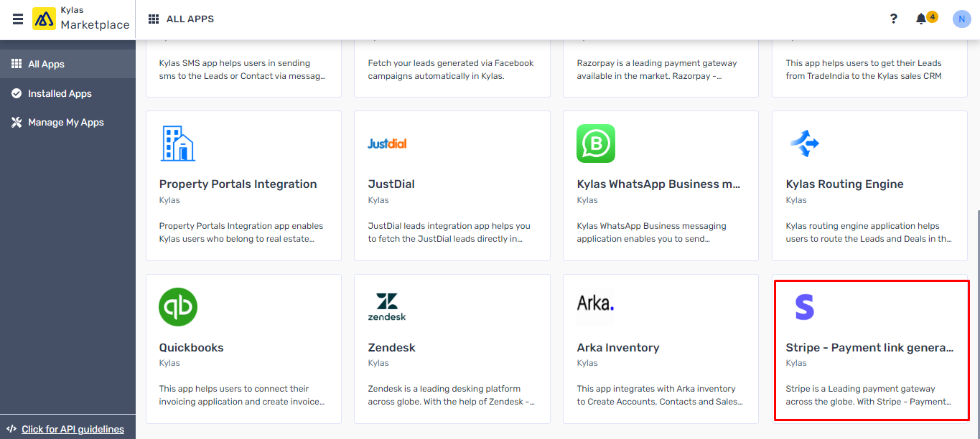Select All Apps in the sidebar
Screen dimensions: 980x439
pyautogui.click(x=67, y=64)
